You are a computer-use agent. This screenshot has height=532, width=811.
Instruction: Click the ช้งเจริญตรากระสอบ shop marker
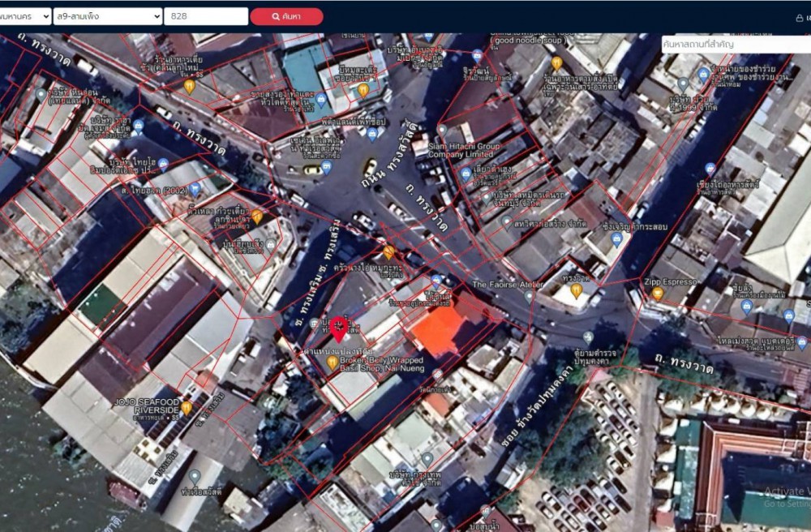click(x=616, y=239)
